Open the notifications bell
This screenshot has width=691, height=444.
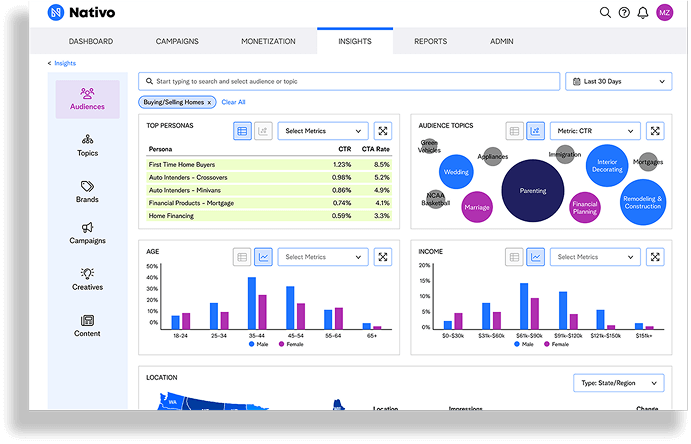click(x=643, y=12)
